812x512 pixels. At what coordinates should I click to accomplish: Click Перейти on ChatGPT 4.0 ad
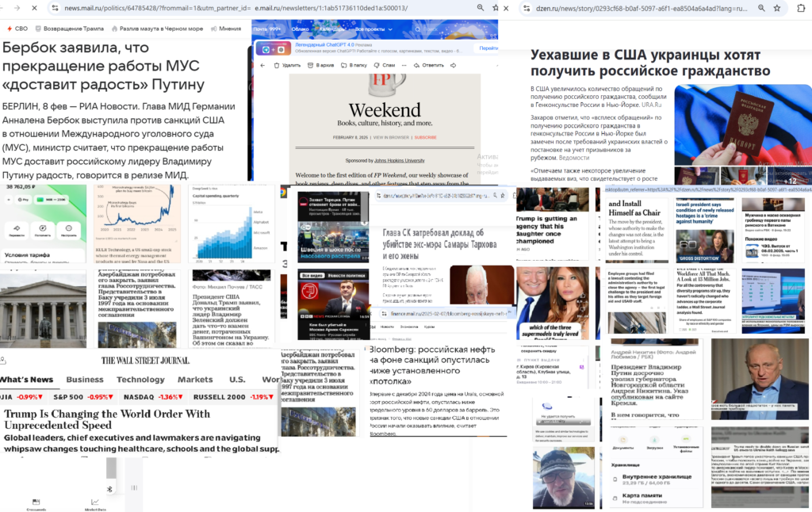point(488,48)
